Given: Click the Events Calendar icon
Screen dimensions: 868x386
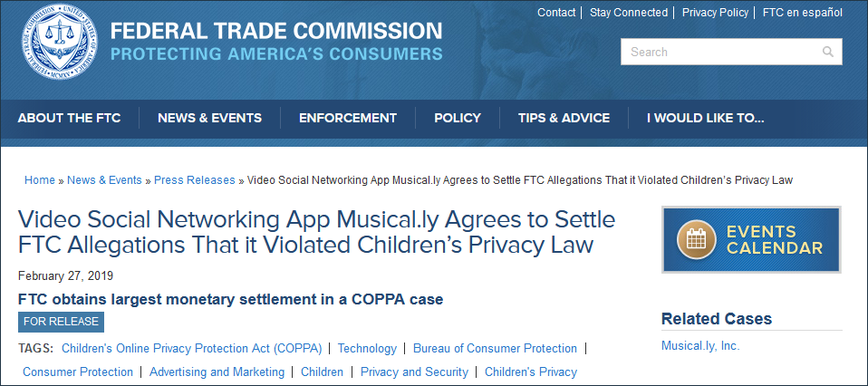Looking at the screenshot, I should click(696, 240).
